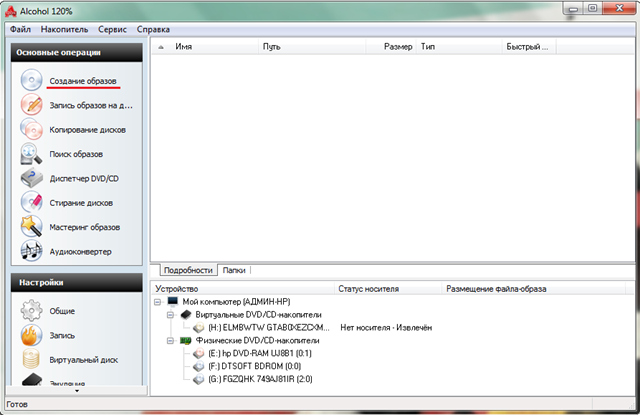Click the Основные операции panel header
This screenshot has width=640, height=415.
pyautogui.click(x=77, y=53)
